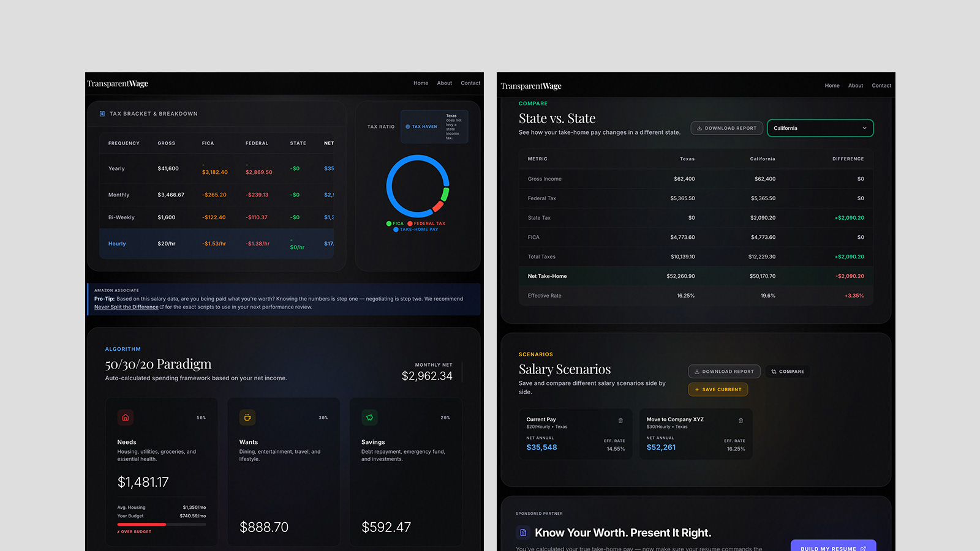Click the Needs housing budget progress bar
Screen dimensions: 980x551
162,525
